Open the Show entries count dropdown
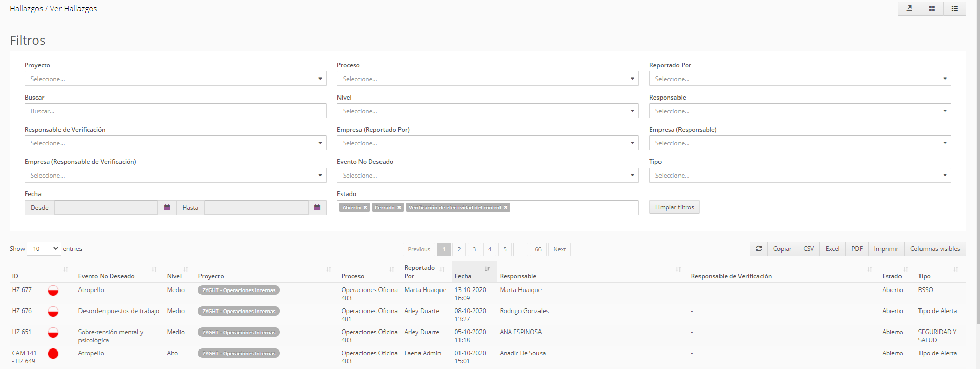This screenshot has height=369, width=980. [x=44, y=249]
